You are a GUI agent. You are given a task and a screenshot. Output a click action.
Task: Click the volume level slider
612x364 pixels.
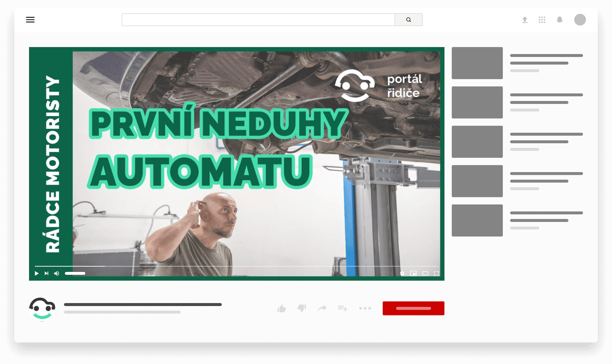[x=76, y=273]
